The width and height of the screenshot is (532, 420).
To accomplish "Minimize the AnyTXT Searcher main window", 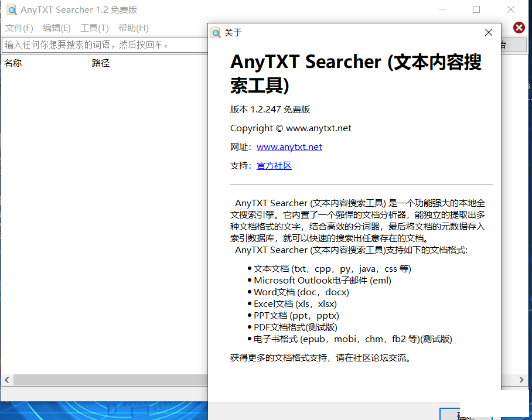I will pyautogui.click(x=442, y=9).
